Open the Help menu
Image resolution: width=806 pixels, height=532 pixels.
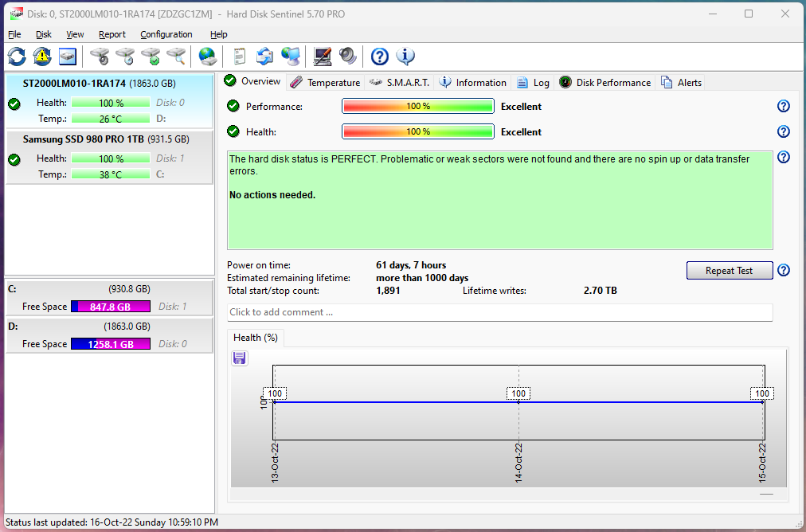click(x=218, y=34)
